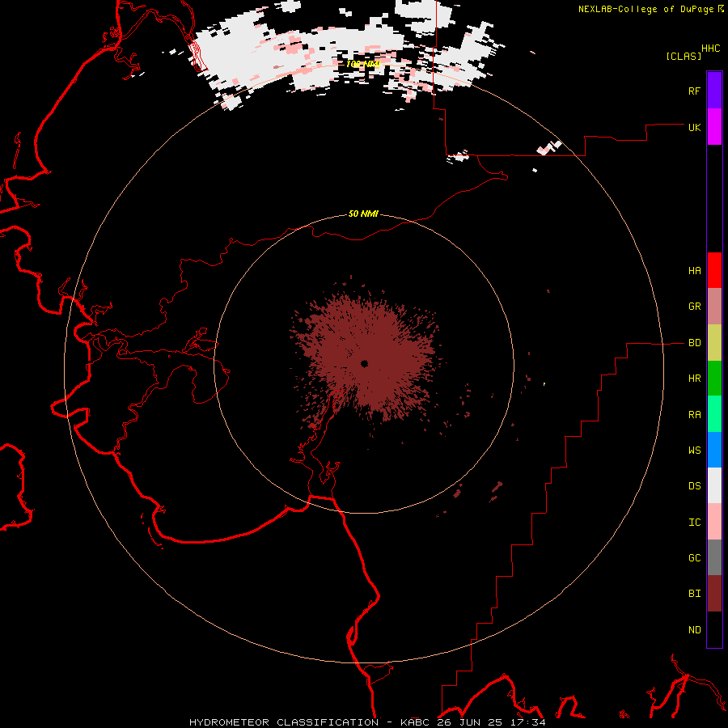This screenshot has width=728, height=728.
Task: Select the GR graupel color swatch
Action: (x=714, y=307)
